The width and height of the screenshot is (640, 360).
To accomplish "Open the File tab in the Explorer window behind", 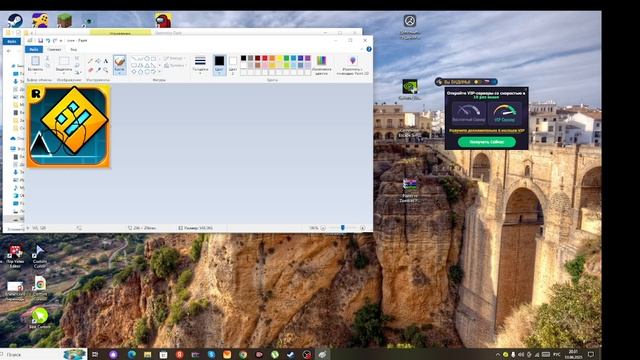I will 12,42.
